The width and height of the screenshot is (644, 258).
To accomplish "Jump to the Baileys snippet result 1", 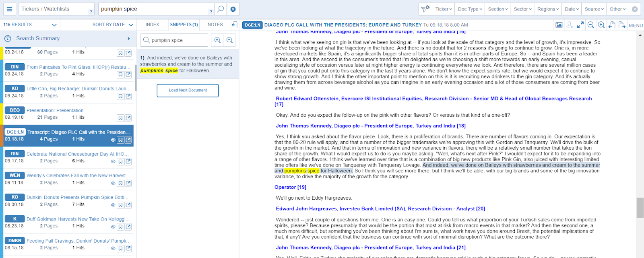I will pyautogui.click(x=188, y=64).
